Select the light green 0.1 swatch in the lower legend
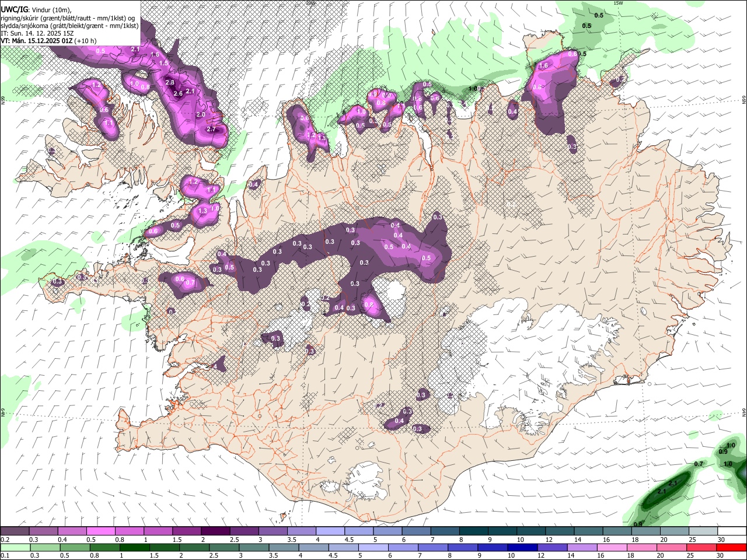The height and width of the screenshot is (560, 747). [15, 548]
